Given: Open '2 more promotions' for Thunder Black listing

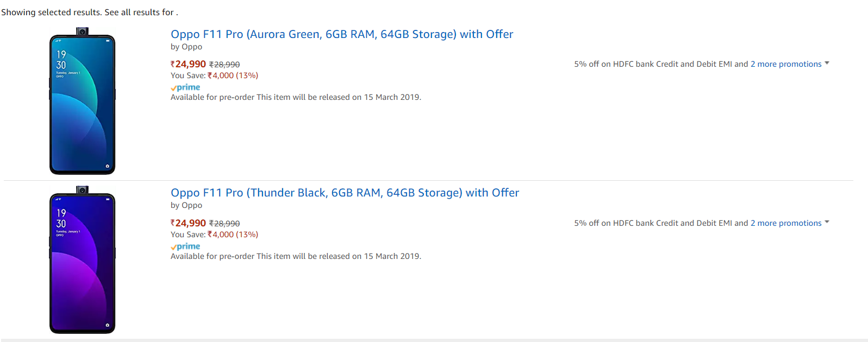Looking at the screenshot, I should point(786,223).
